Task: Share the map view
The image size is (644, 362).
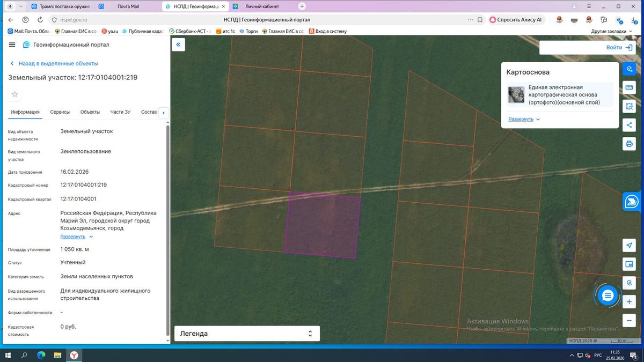Action: click(630, 125)
